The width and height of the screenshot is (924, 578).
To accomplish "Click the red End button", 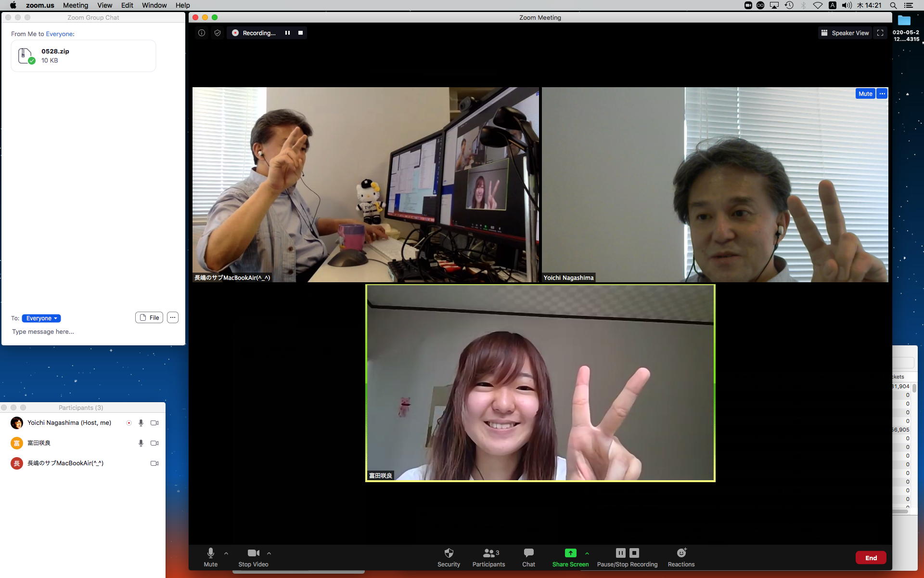I will point(871,558).
